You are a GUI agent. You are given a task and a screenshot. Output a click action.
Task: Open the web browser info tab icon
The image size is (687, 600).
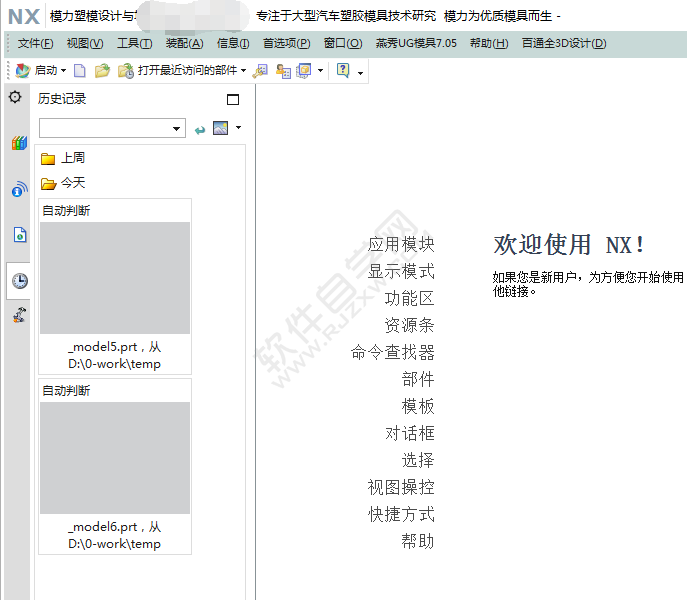(x=19, y=189)
